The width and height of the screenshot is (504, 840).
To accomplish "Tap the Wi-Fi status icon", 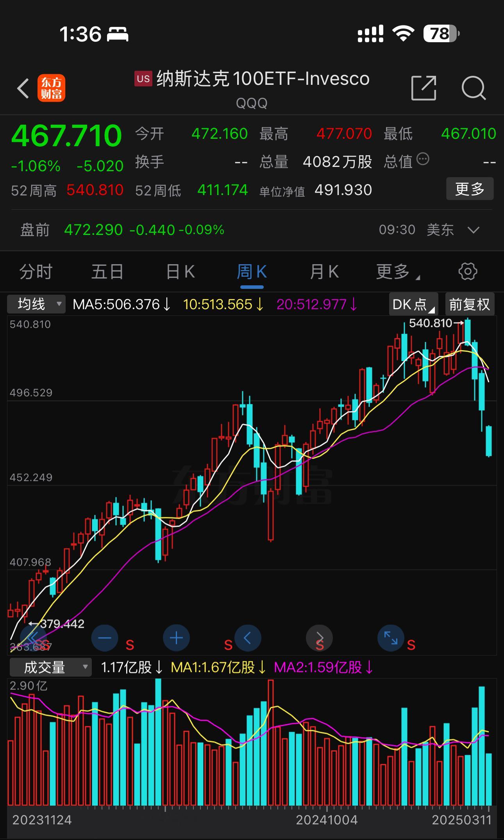I will click(404, 34).
